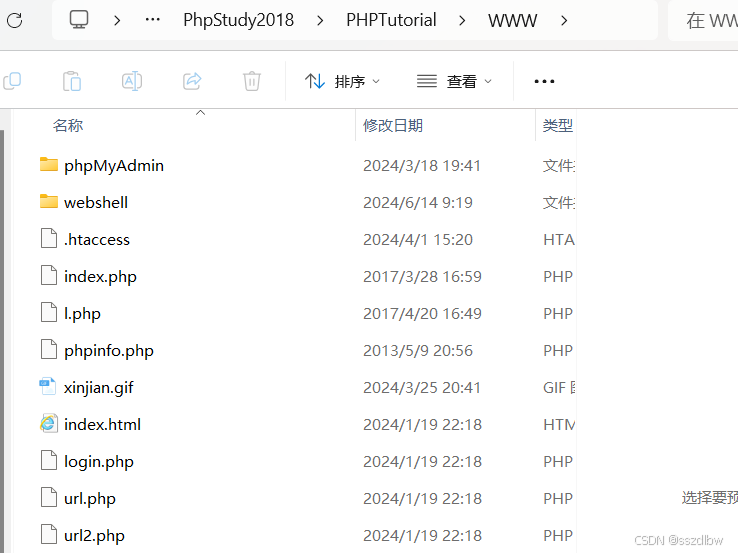The image size is (738, 553).
Task: Select the url.php file name
Action: (x=90, y=499)
